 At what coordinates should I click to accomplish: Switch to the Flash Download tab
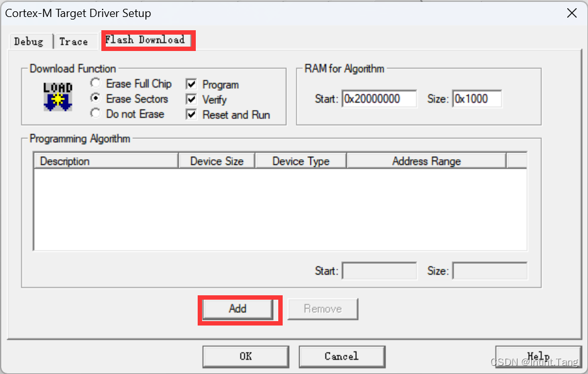147,40
